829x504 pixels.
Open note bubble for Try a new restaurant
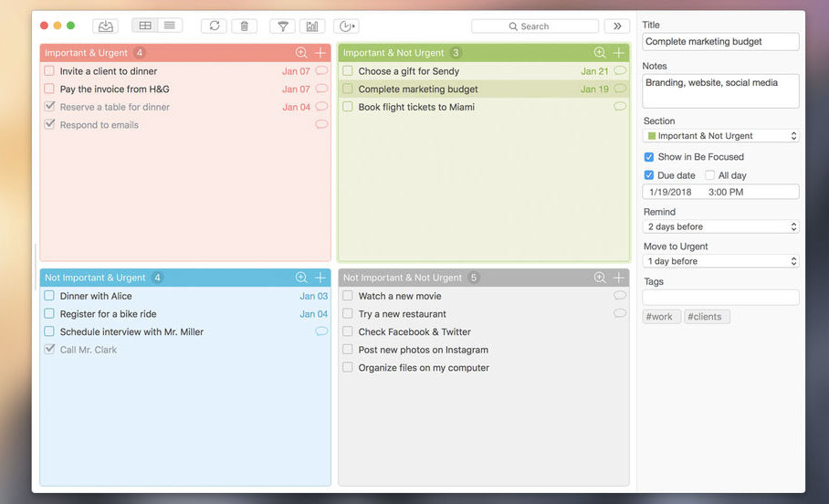coord(620,313)
